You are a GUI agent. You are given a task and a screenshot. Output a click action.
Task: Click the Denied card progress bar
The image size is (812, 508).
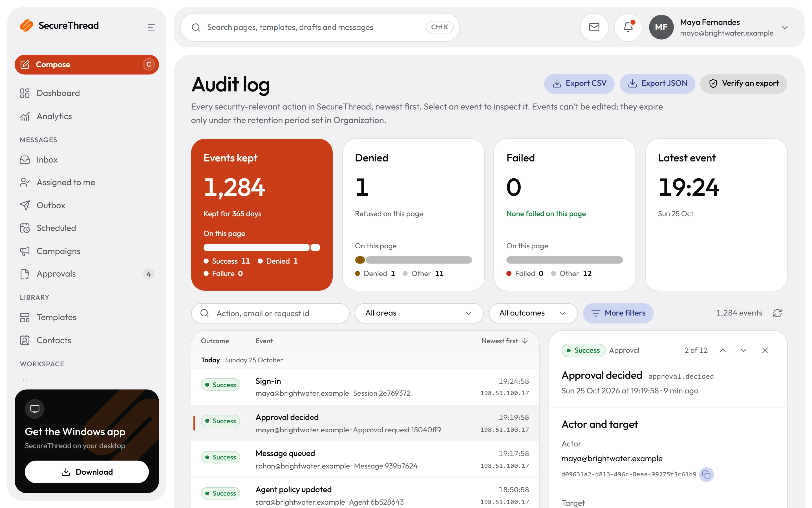click(x=413, y=260)
